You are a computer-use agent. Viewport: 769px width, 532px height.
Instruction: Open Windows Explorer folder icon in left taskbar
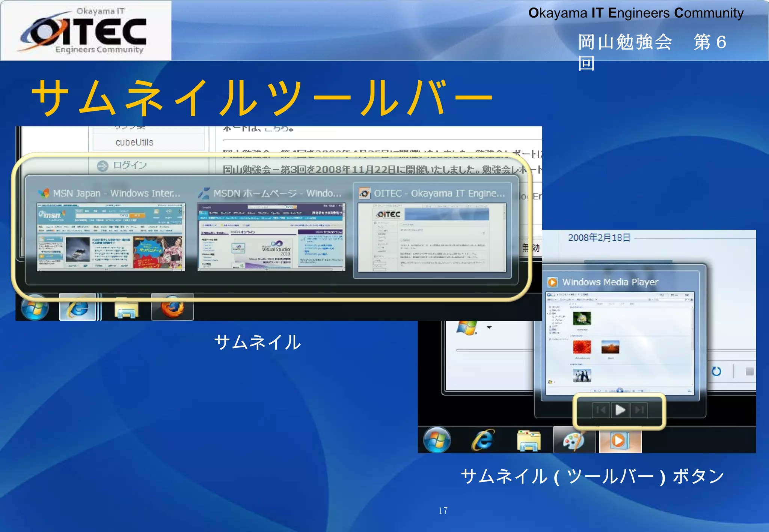(x=126, y=308)
